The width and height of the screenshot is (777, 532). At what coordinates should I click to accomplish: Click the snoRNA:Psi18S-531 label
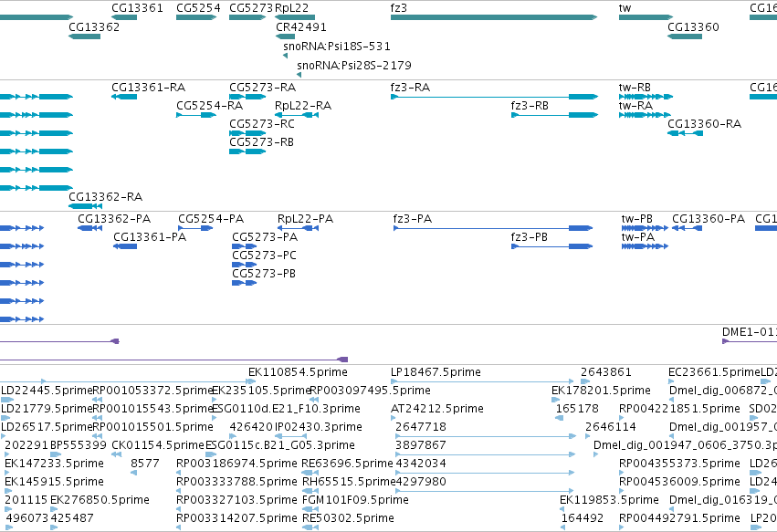click(x=337, y=46)
